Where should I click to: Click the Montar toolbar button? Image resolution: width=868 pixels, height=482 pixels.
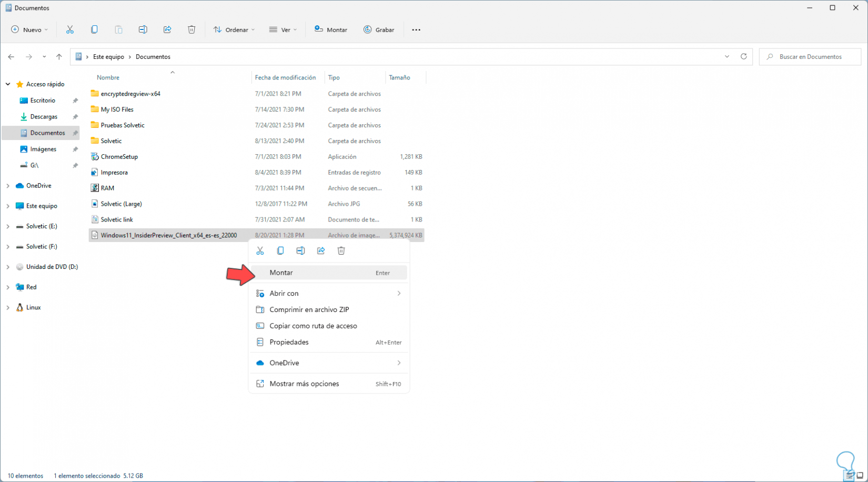331,30
